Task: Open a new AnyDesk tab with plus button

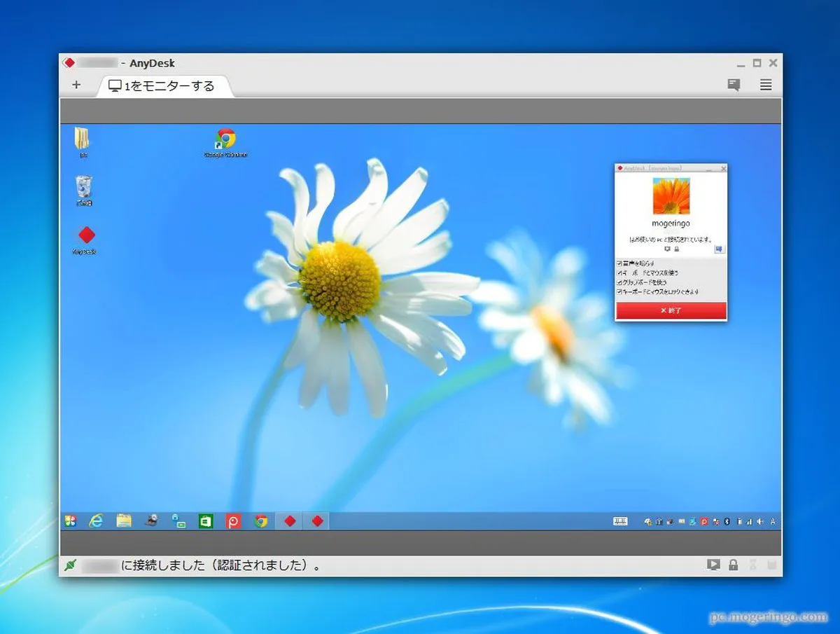Action: tap(76, 85)
